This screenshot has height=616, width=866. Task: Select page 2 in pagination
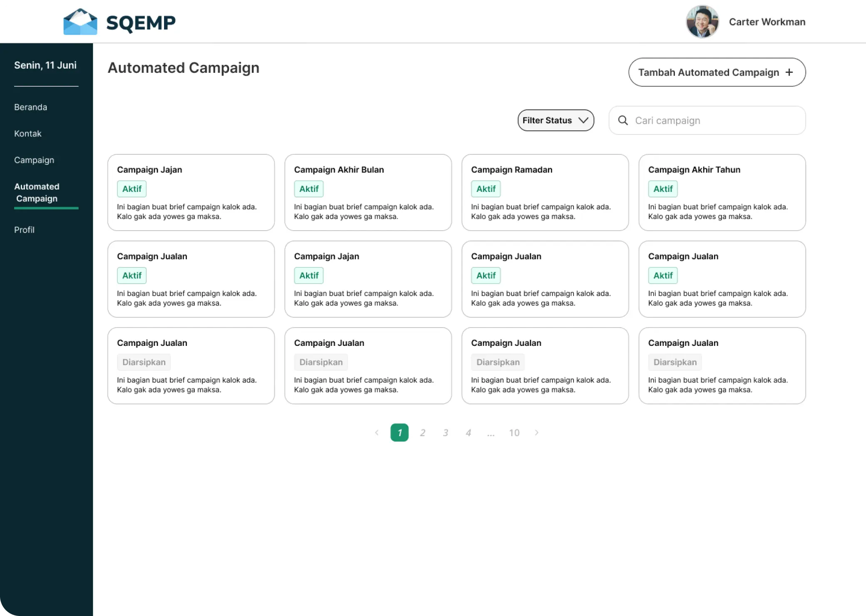pyautogui.click(x=423, y=433)
